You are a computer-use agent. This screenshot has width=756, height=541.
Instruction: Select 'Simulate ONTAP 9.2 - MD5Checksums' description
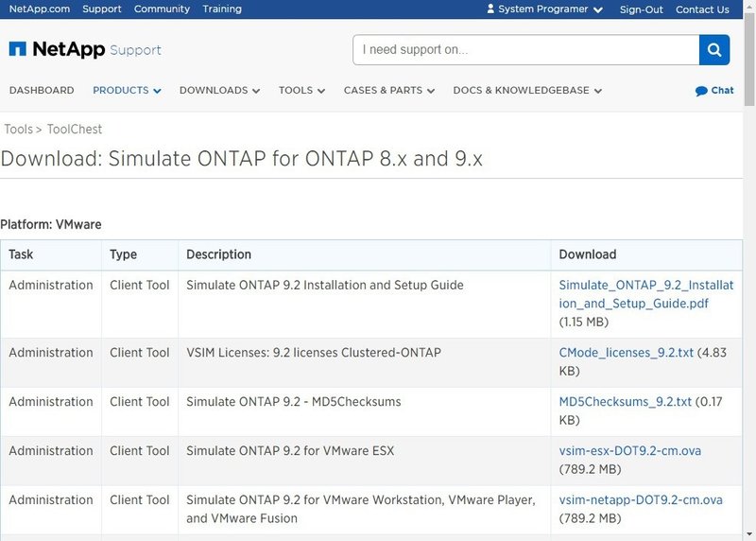click(x=294, y=402)
